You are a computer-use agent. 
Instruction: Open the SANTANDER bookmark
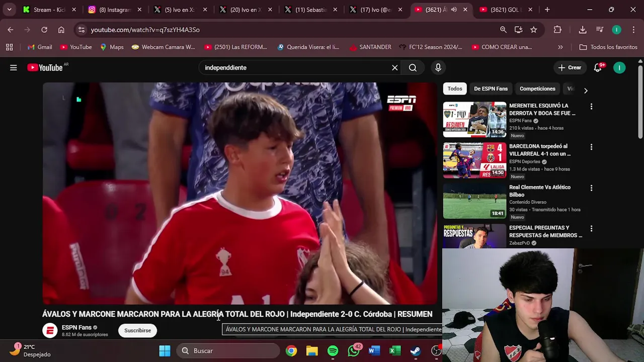[x=370, y=47]
